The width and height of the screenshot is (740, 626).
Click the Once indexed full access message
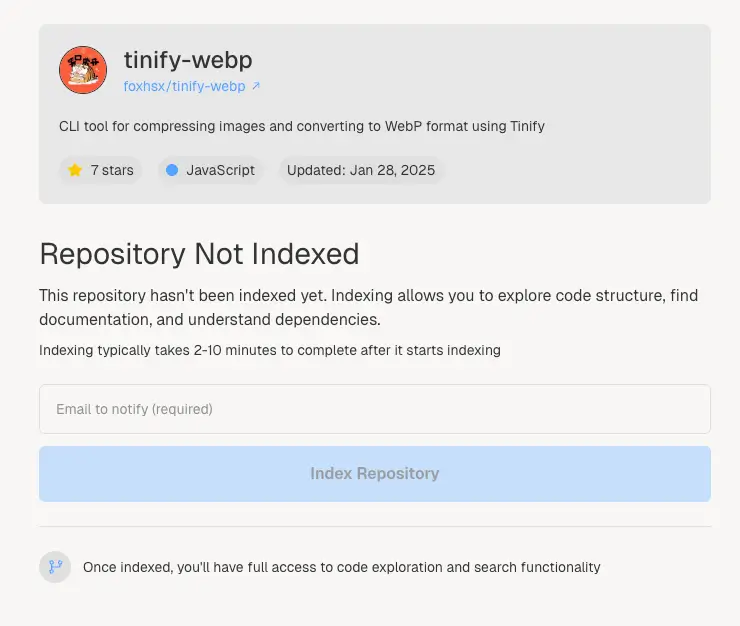tap(342, 567)
